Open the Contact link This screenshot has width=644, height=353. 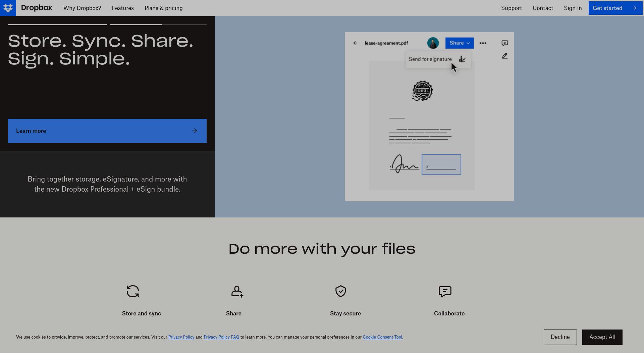[x=543, y=8]
